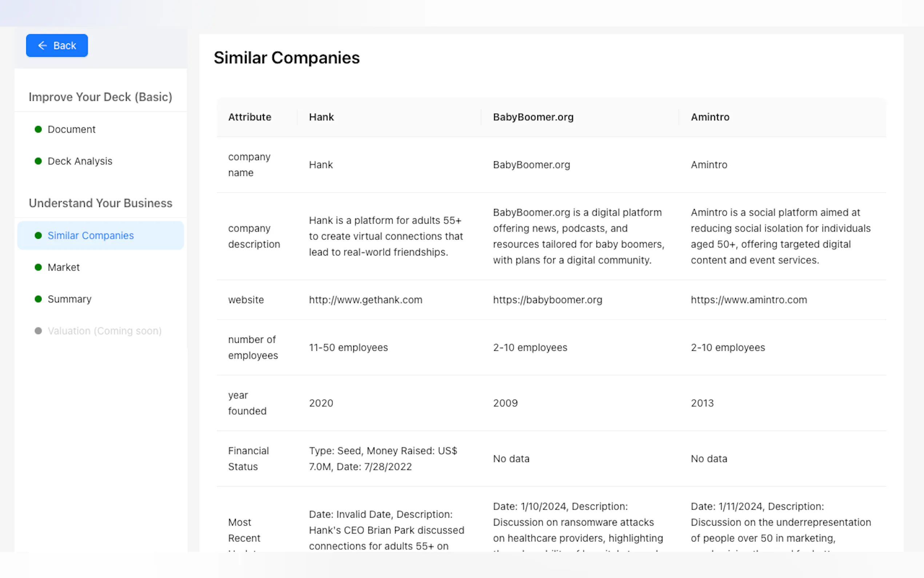This screenshot has height=578, width=924.
Task: Click the Hank column header
Action: coord(321,117)
